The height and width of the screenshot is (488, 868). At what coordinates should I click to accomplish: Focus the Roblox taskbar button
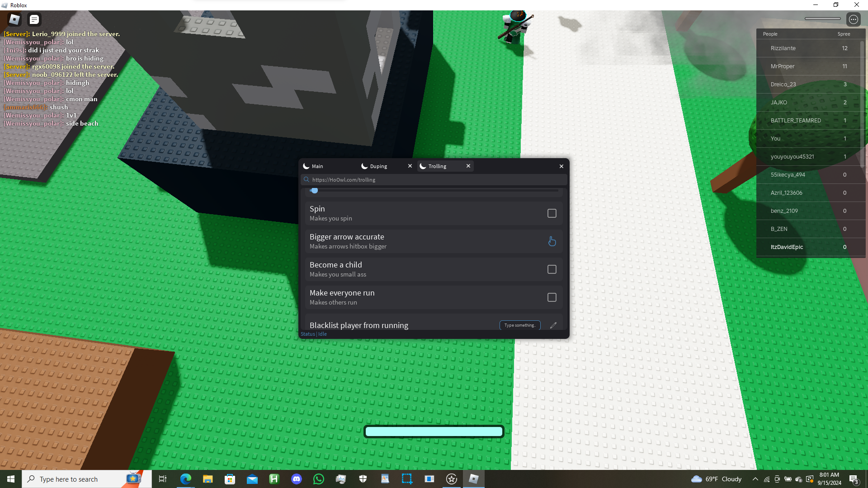pyautogui.click(x=473, y=479)
